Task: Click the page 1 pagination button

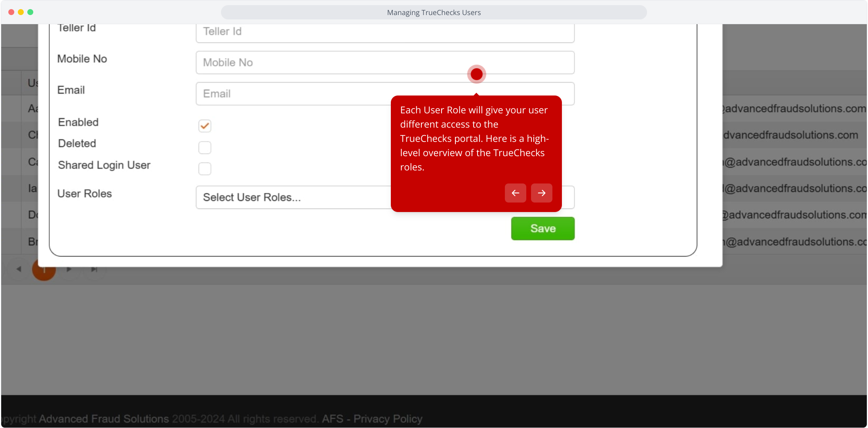Action: pos(44,269)
